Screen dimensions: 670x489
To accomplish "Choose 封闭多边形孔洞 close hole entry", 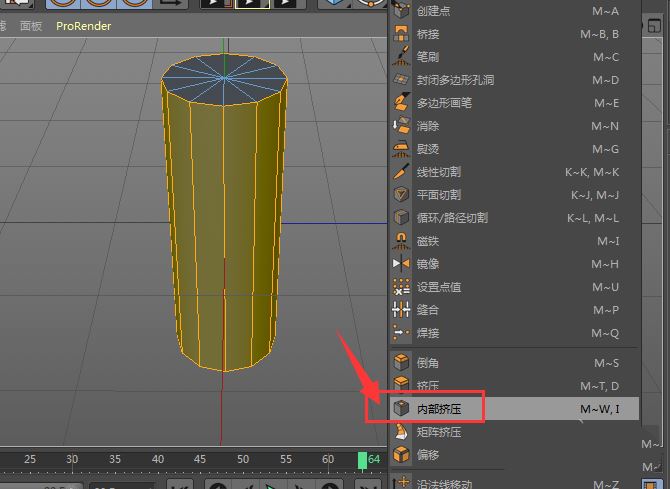I will pyautogui.click(x=455, y=80).
